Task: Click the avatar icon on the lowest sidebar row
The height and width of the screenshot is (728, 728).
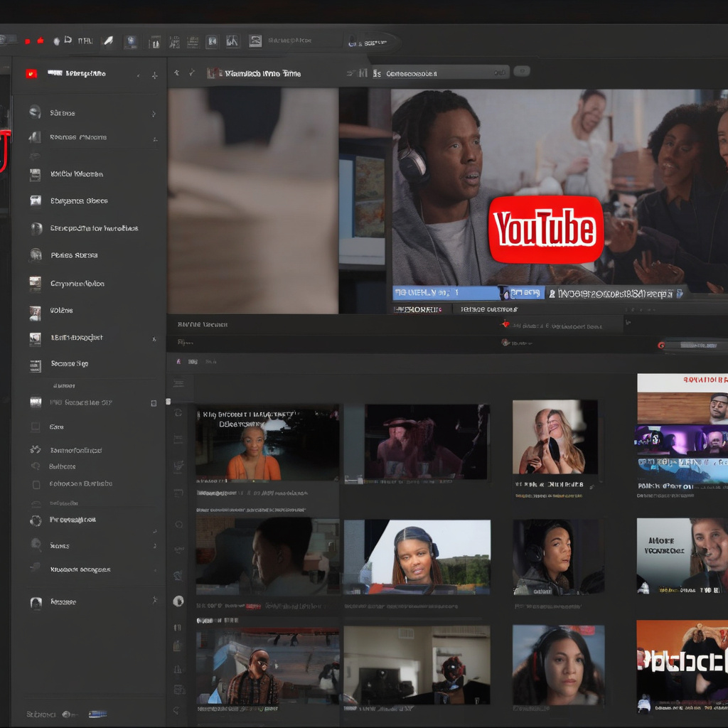Action: (36, 603)
